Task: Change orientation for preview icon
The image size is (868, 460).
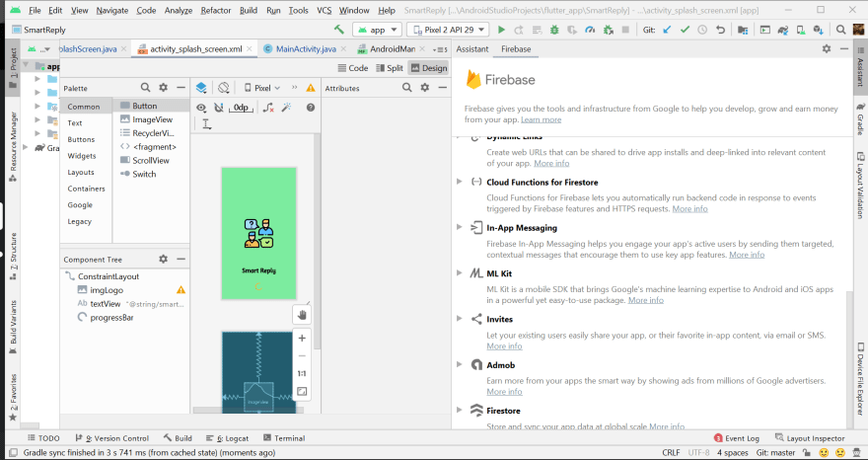Action: click(224, 88)
